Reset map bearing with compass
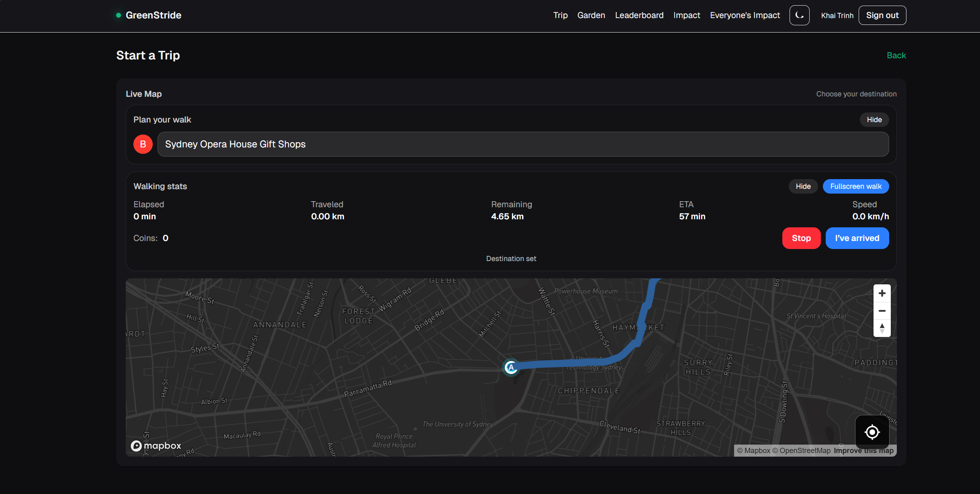The width and height of the screenshot is (980, 494). pyautogui.click(x=882, y=328)
